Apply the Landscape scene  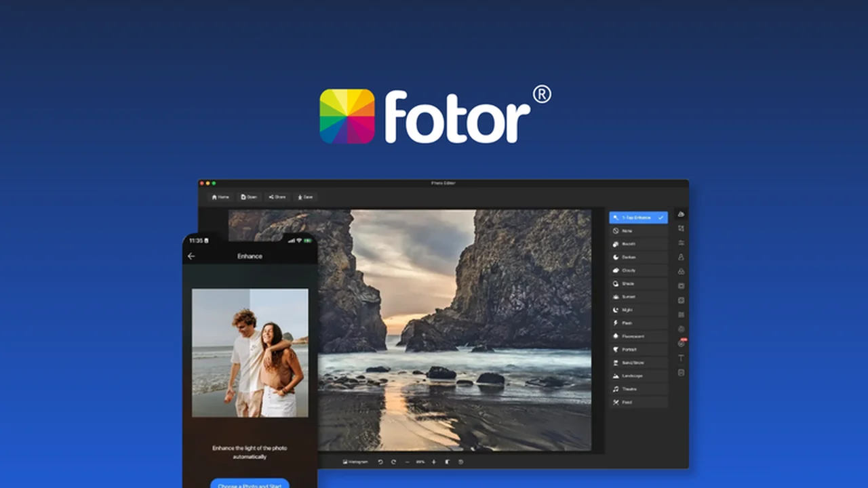tap(638, 376)
